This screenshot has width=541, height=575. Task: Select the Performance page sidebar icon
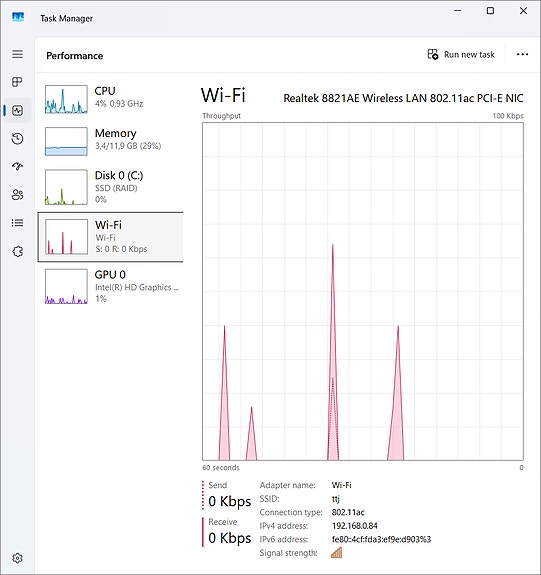[x=17, y=110]
